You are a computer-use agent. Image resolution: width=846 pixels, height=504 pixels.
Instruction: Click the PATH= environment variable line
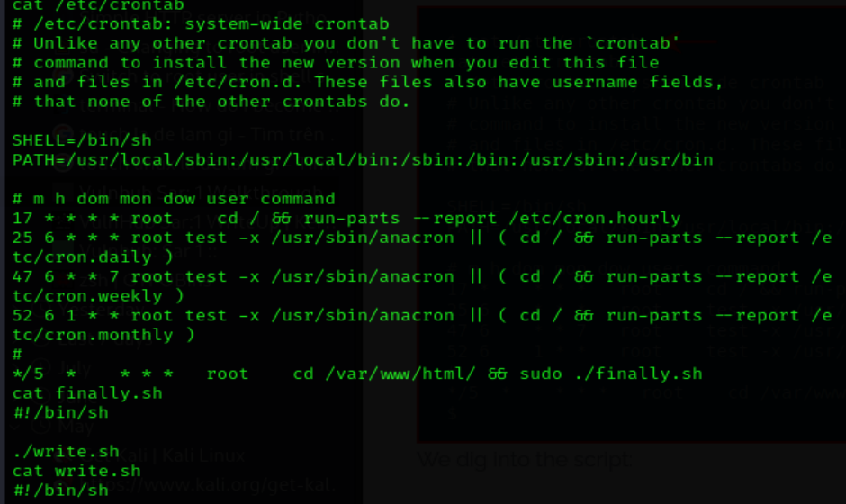[363, 159]
